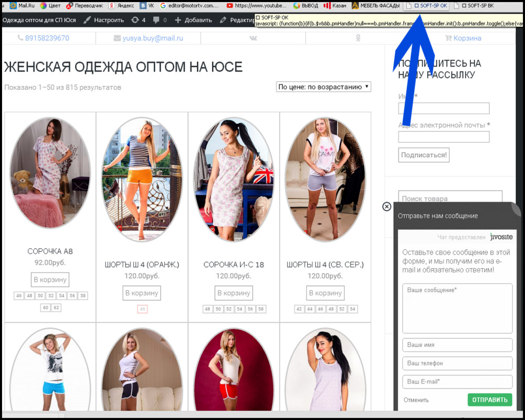This screenshot has height=420, width=525.
Task: Close the jivosite chat widget
Action: 387,207
